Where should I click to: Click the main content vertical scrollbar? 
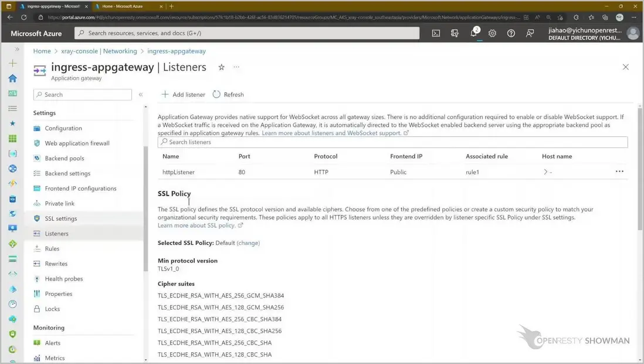[639, 168]
